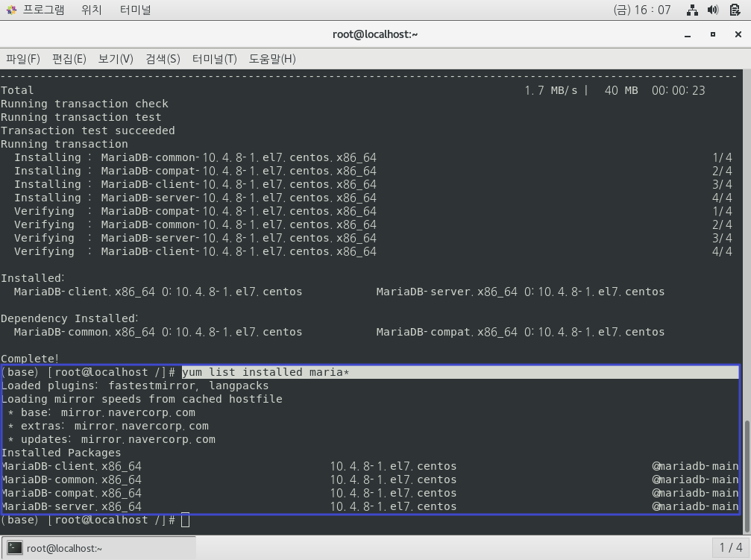This screenshot has width=751, height=560.
Task: Click the 'Complete!' line
Action: coord(30,359)
